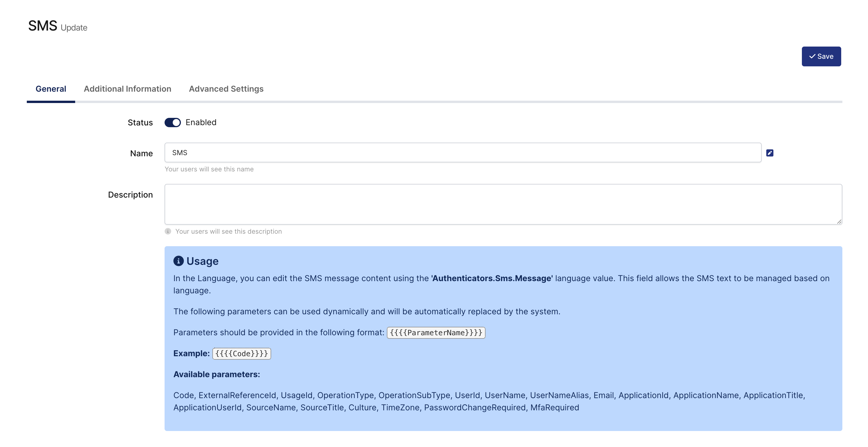Click the Description resize handle
The width and height of the screenshot is (868, 447).
839,221
